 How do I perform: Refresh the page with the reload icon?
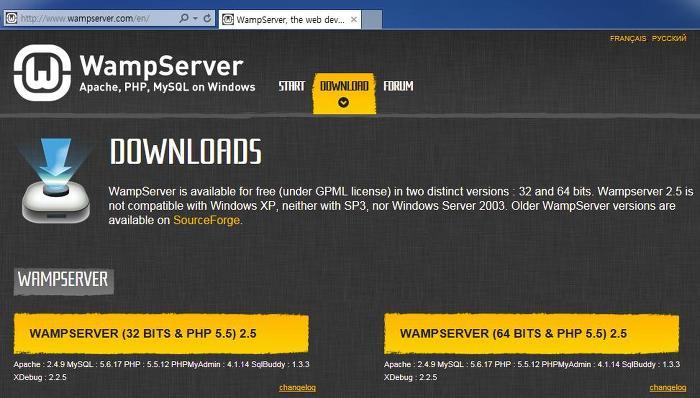(x=207, y=18)
